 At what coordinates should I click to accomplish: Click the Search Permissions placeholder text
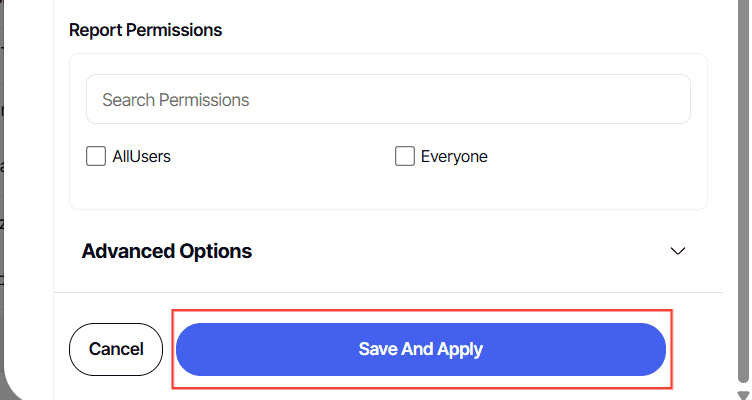(x=176, y=100)
